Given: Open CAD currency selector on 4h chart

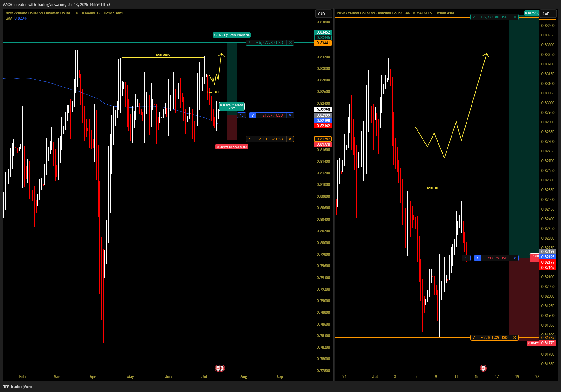Looking at the screenshot, I should point(548,14).
